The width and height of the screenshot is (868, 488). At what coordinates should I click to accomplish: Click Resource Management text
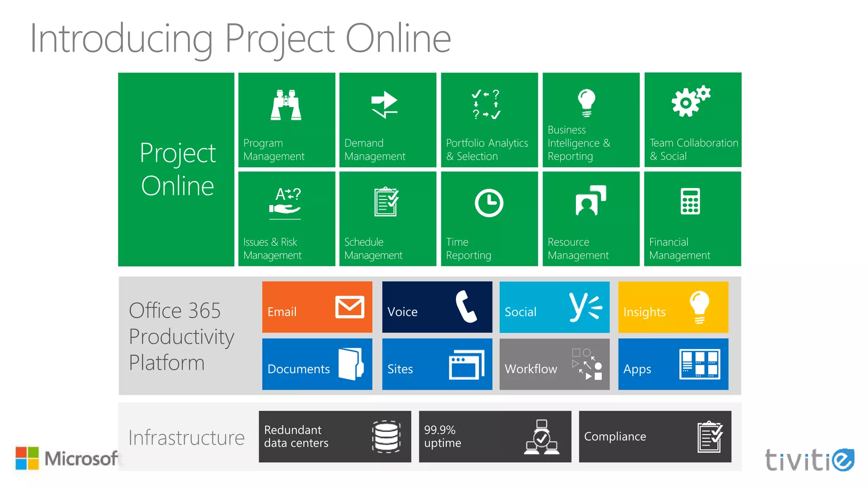tap(578, 249)
